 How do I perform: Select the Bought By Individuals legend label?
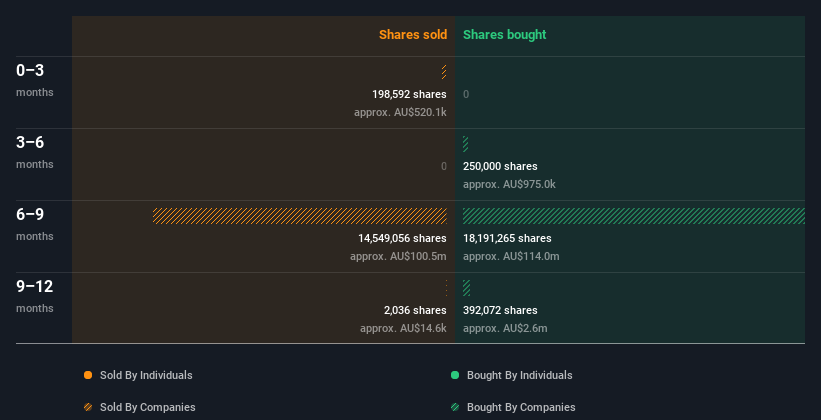point(519,375)
